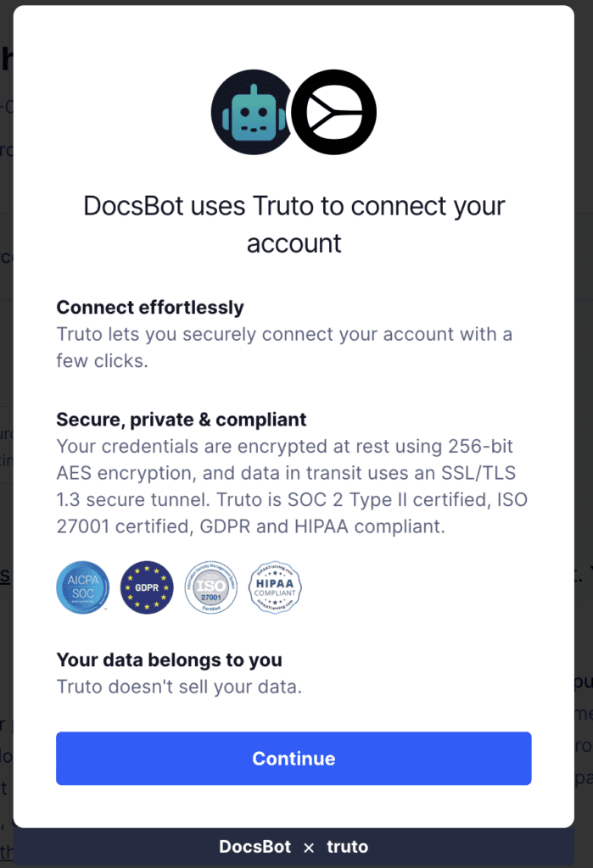593x868 pixels.
Task: Select the 'Connect effortlessly' heading
Action: click(x=150, y=308)
